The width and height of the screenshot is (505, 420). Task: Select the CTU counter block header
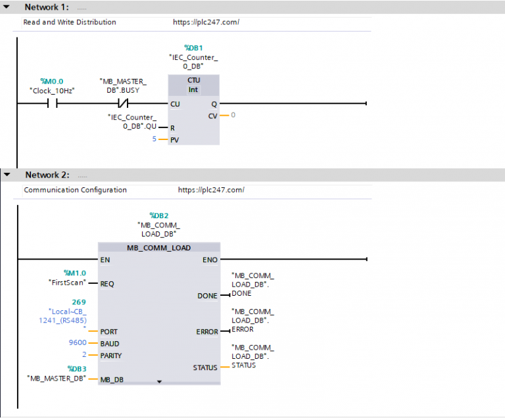(193, 84)
